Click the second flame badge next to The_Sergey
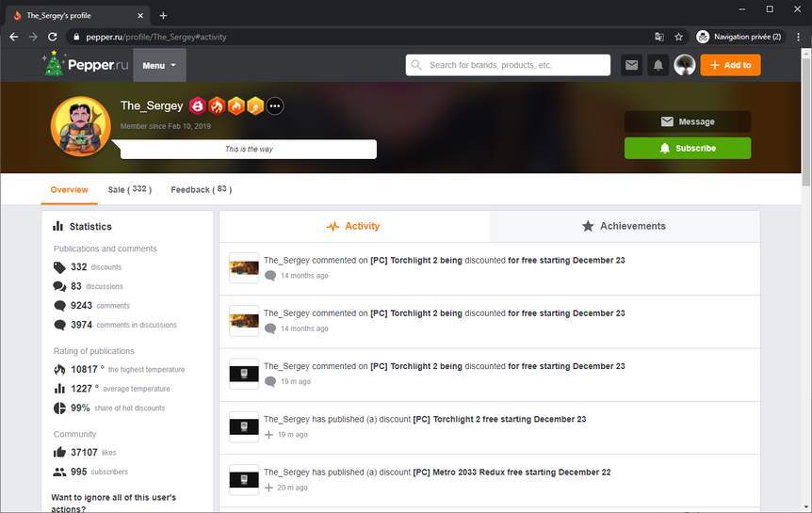 click(x=217, y=106)
